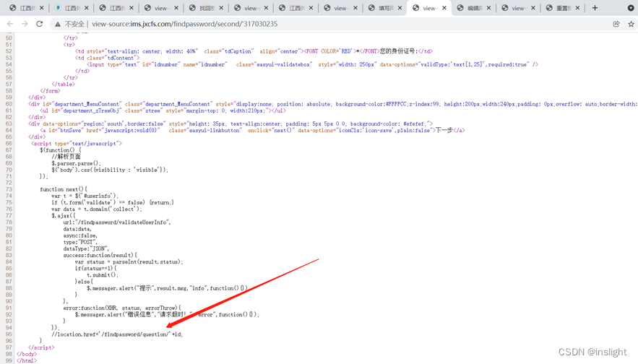The image size is (638, 364).
Task: Click the id="department_zTreeObj" attribute text
Action: (x=85, y=110)
